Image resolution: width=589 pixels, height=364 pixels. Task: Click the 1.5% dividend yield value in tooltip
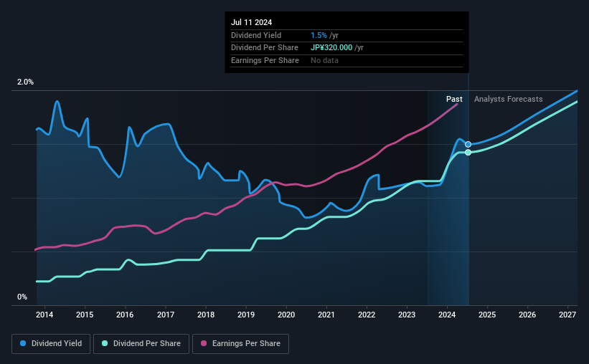(x=319, y=35)
